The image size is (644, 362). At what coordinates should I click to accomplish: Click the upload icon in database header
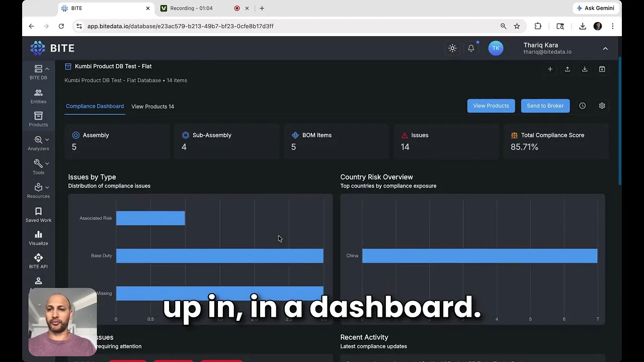pos(568,69)
